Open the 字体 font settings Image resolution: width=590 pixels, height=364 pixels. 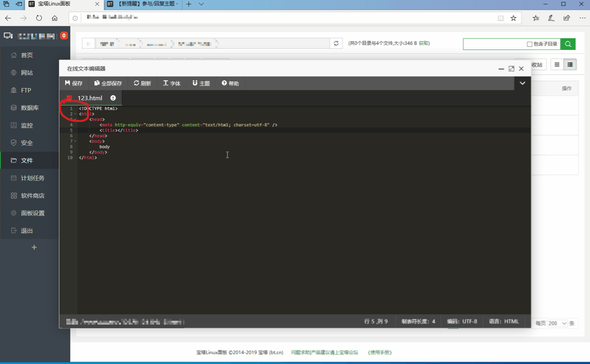coord(172,83)
